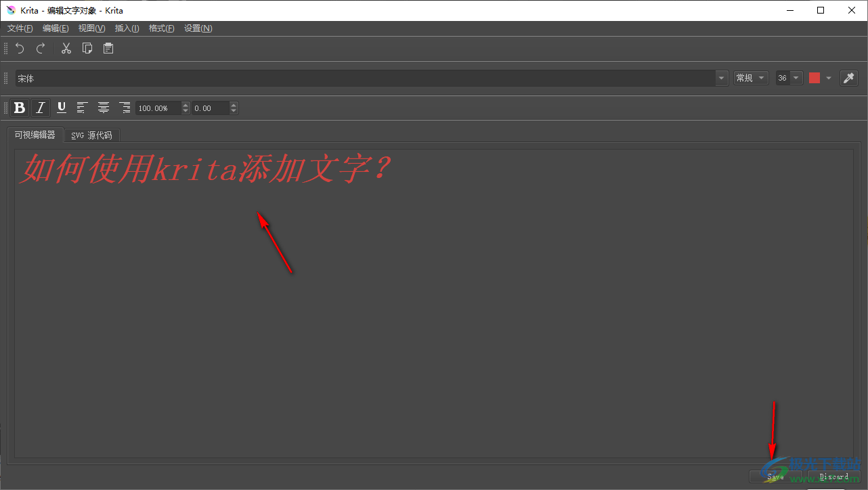Expand the text color dropdown arrow

point(828,79)
